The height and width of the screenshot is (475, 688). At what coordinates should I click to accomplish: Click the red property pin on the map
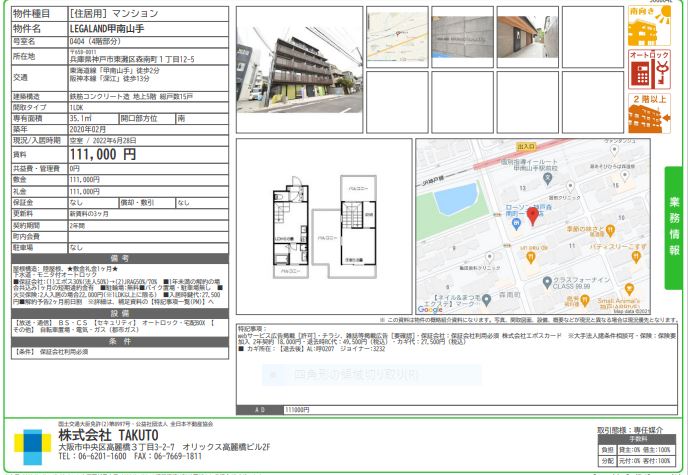pyautogui.click(x=533, y=217)
